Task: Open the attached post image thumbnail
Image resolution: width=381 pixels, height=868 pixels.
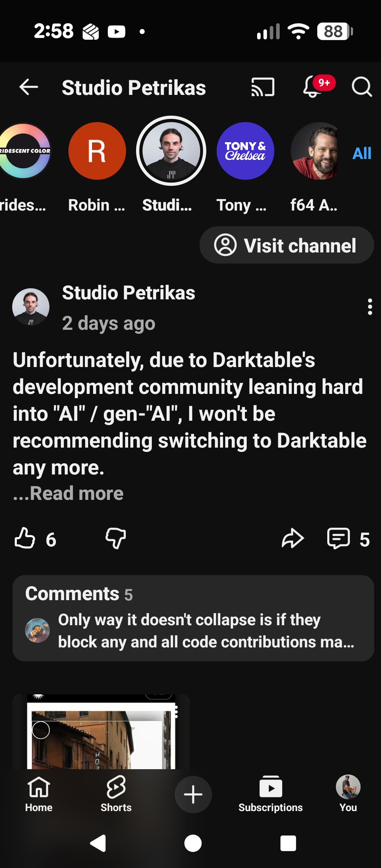Action: pyautogui.click(x=101, y=732)
